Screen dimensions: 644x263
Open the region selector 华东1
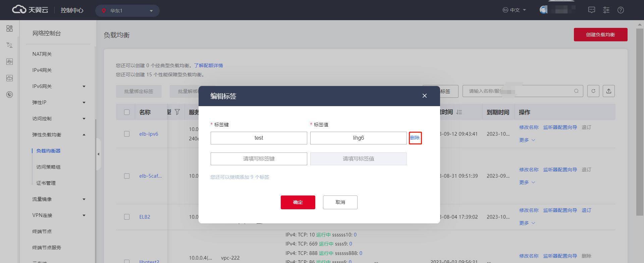(127, 11)
